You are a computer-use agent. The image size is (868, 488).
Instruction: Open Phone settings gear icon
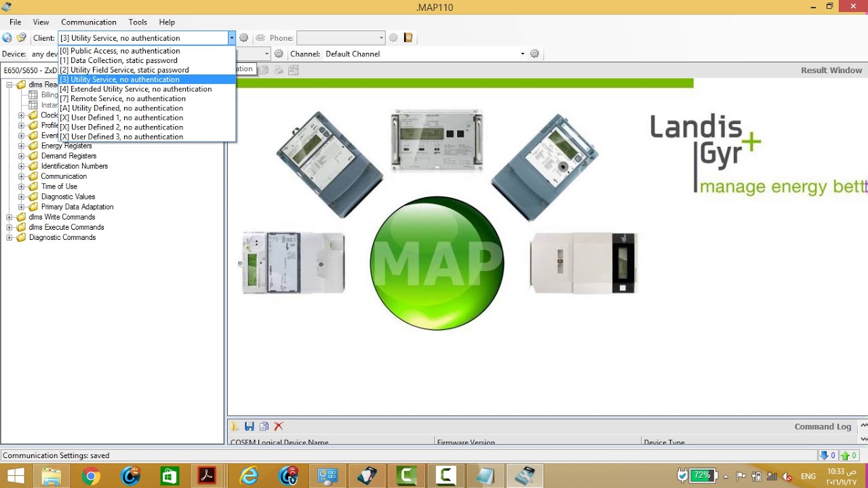click(393, 38)
